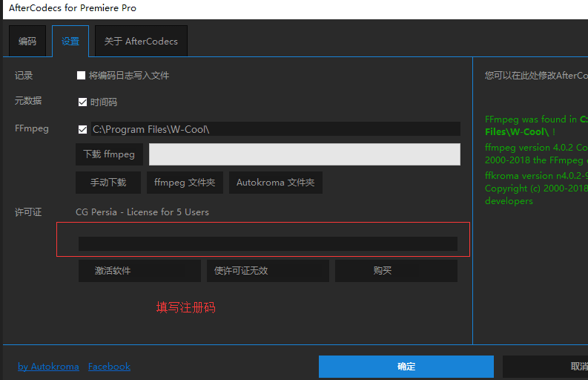Viewport: 588px width, 380px height.
Task: Click the green 'FFmpeg was found in' message
Action: (536, 125)
